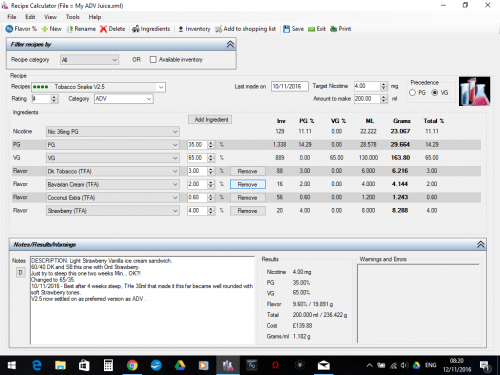Toggle Available inventory checkbox
The image size is (500, 375).
[153, 60]
